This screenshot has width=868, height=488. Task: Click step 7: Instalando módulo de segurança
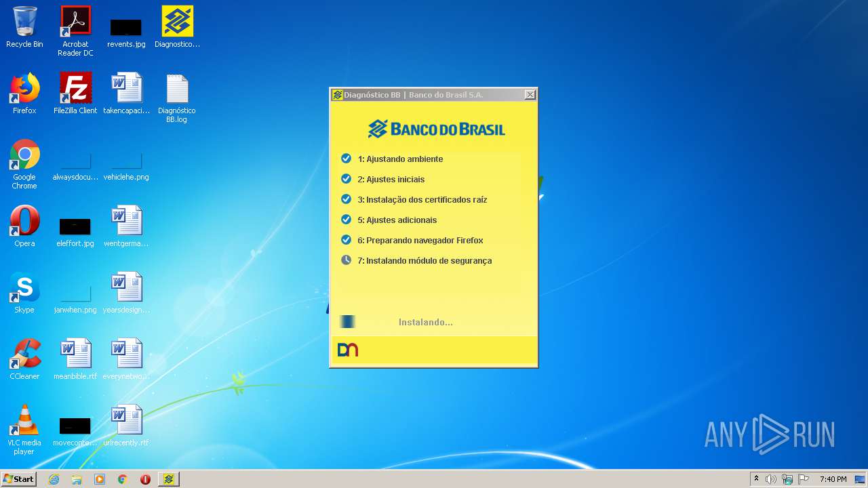[425, 261]
